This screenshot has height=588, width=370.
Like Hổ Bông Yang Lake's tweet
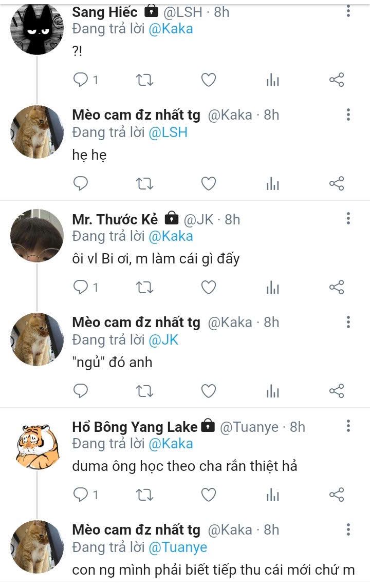coord(208,495)
